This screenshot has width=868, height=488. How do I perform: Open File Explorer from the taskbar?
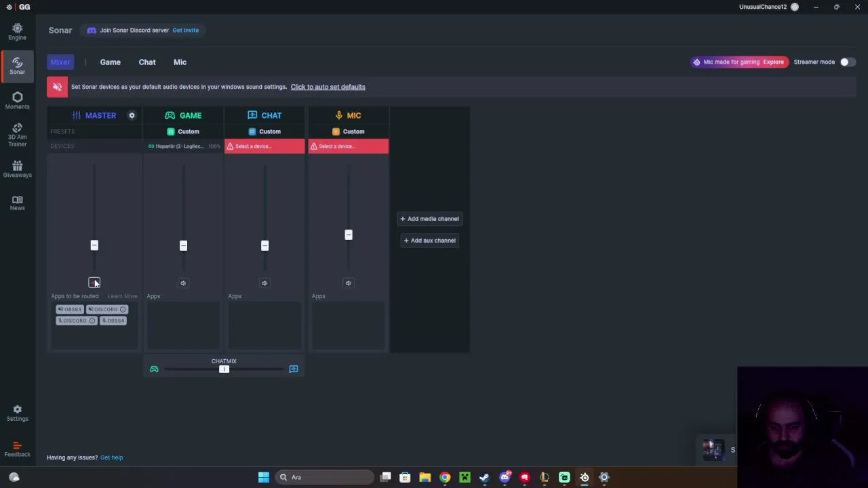pyautogui.click(x=425, y=477)
